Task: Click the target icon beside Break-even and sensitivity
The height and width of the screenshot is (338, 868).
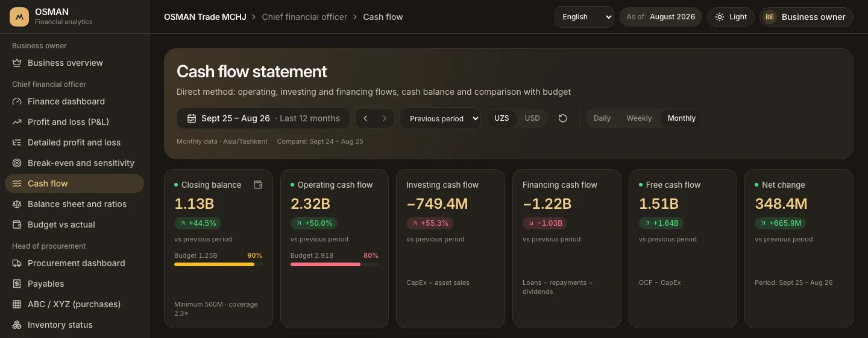Action: 17,163
